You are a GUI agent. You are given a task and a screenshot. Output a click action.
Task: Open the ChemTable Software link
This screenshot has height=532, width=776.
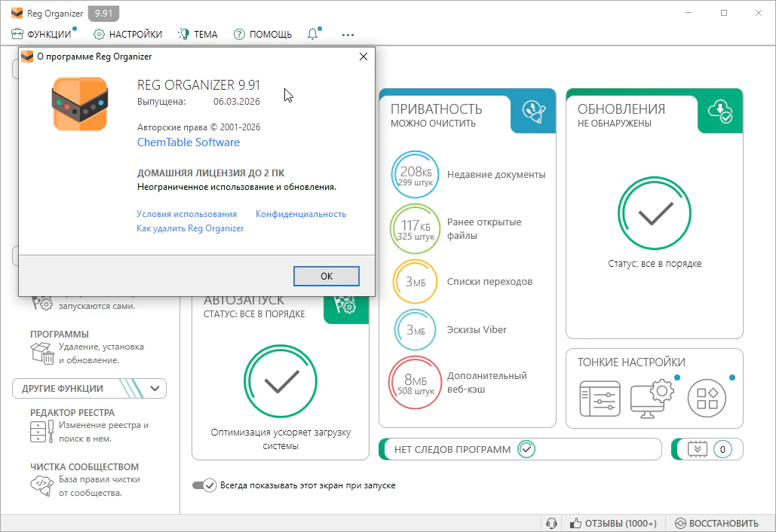[x=189, y=142]
